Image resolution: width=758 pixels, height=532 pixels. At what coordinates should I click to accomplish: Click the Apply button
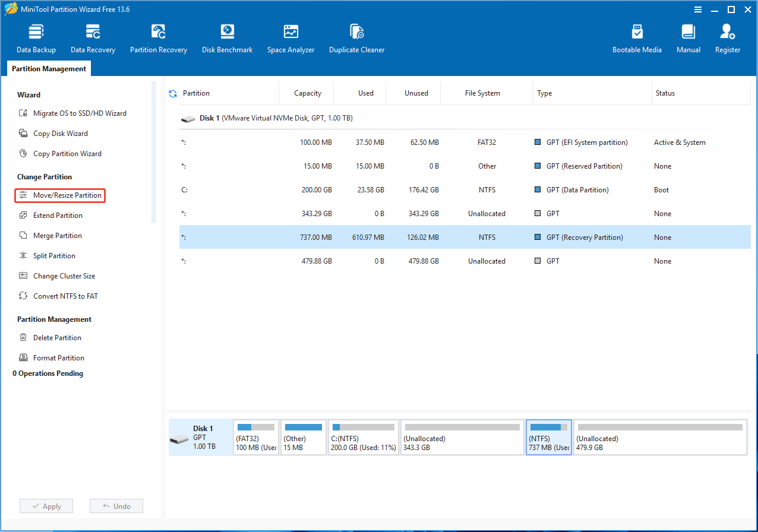[46, 505]
